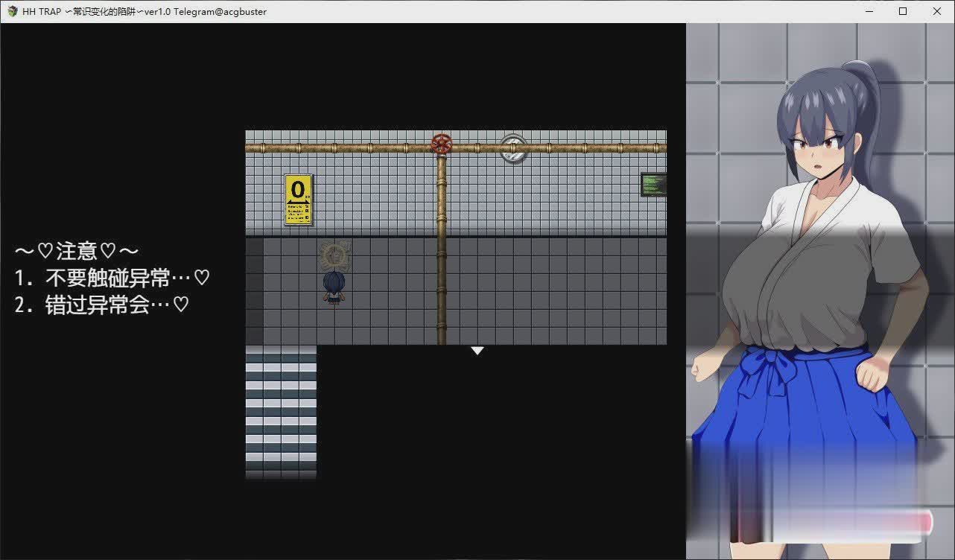Maximize the game window
The image size is (955, 560).
[x=903, y=11]
